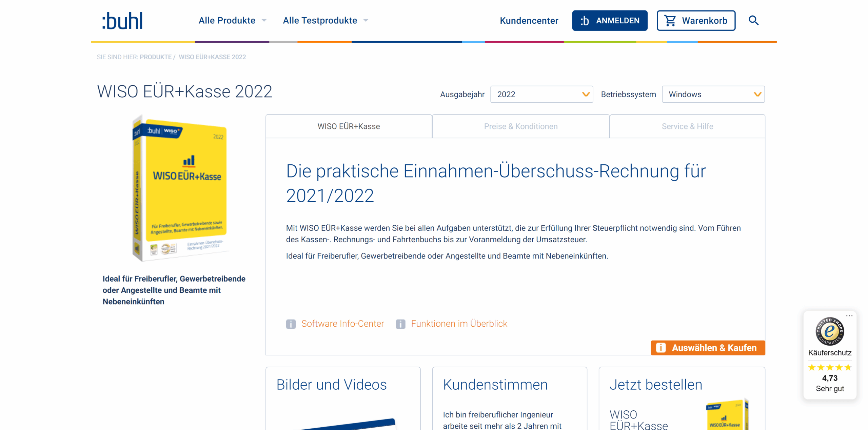Open the search magnifier icon
Image resolution: width=868 pixels, height=430 pixels.
tap(753, 21)
